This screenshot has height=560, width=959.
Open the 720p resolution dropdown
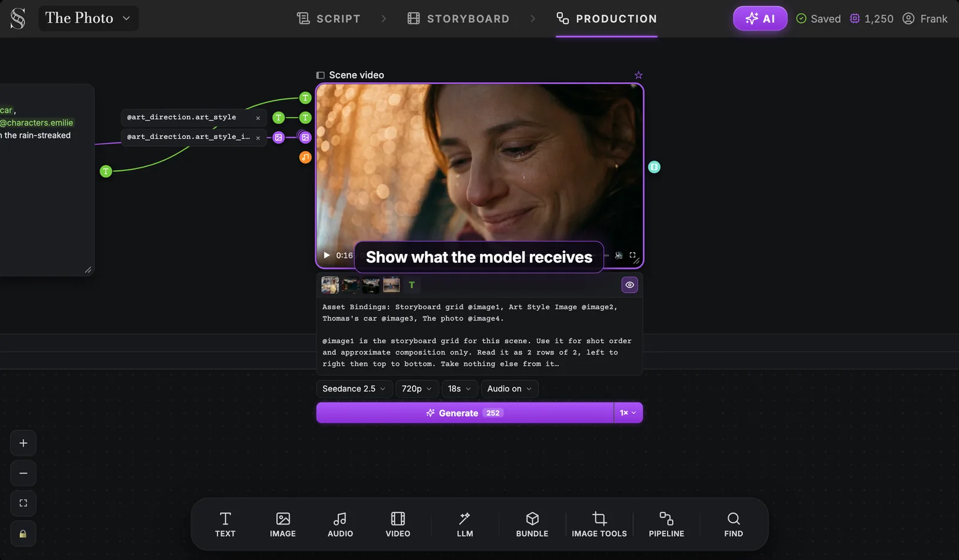[x=417, y=389]
